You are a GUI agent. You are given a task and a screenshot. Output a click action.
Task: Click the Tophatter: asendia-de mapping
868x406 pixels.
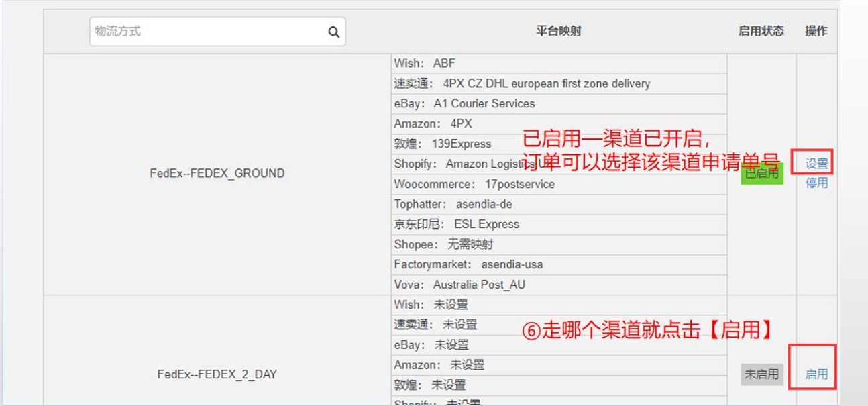coord(559,205)
